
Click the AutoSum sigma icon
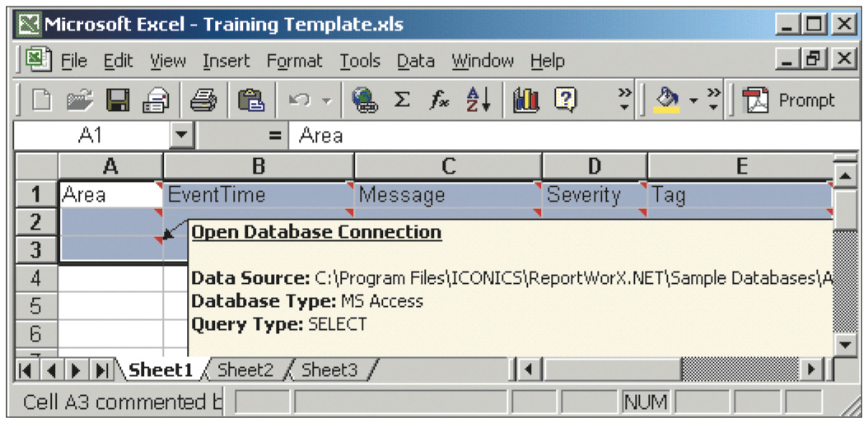[x=402, y=100]
